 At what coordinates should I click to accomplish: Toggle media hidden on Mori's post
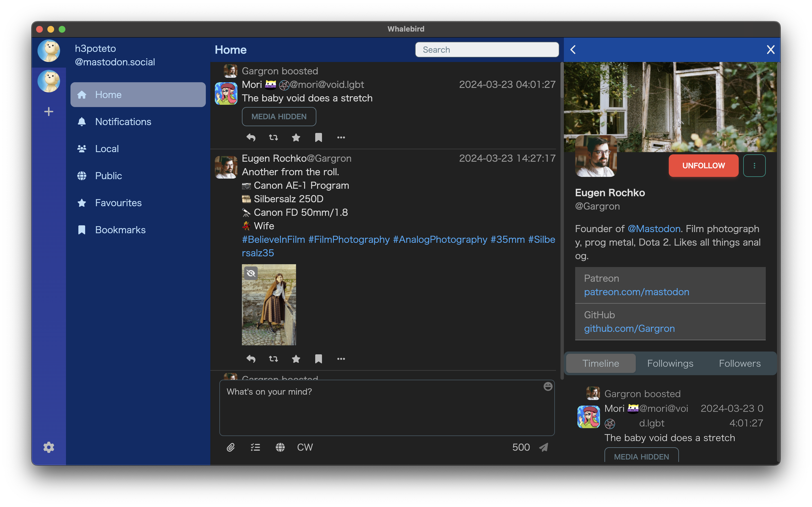[279, 116]
